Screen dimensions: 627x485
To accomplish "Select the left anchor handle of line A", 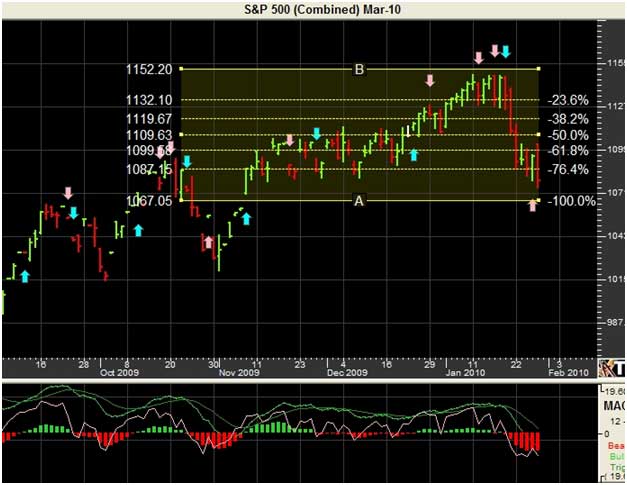I will coord(181,200).
